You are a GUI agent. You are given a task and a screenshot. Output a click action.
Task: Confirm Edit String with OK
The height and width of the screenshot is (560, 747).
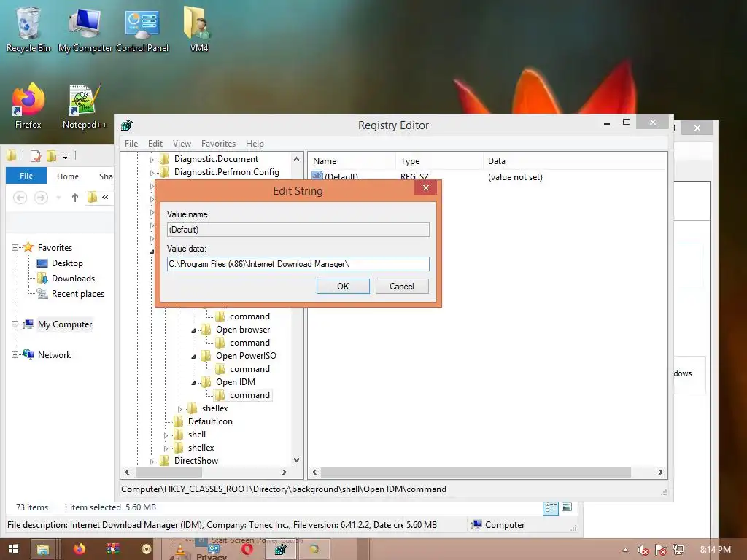click(x=343, y=286)
